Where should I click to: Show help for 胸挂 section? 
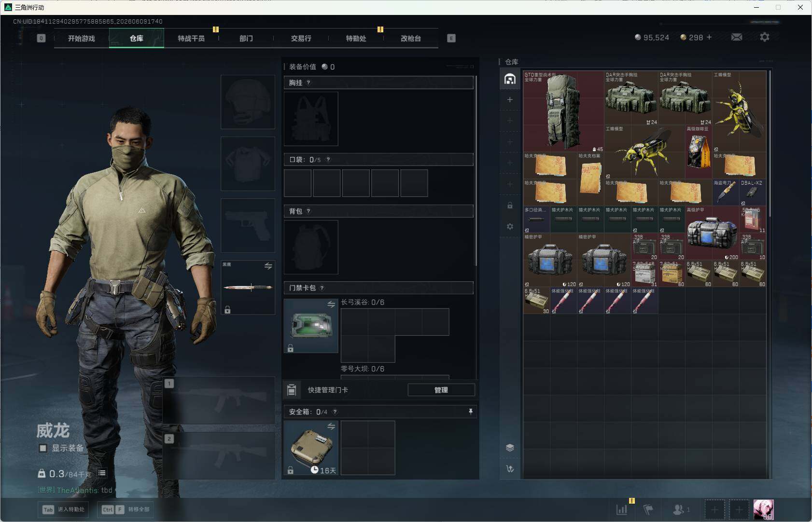tap(308, 82)
